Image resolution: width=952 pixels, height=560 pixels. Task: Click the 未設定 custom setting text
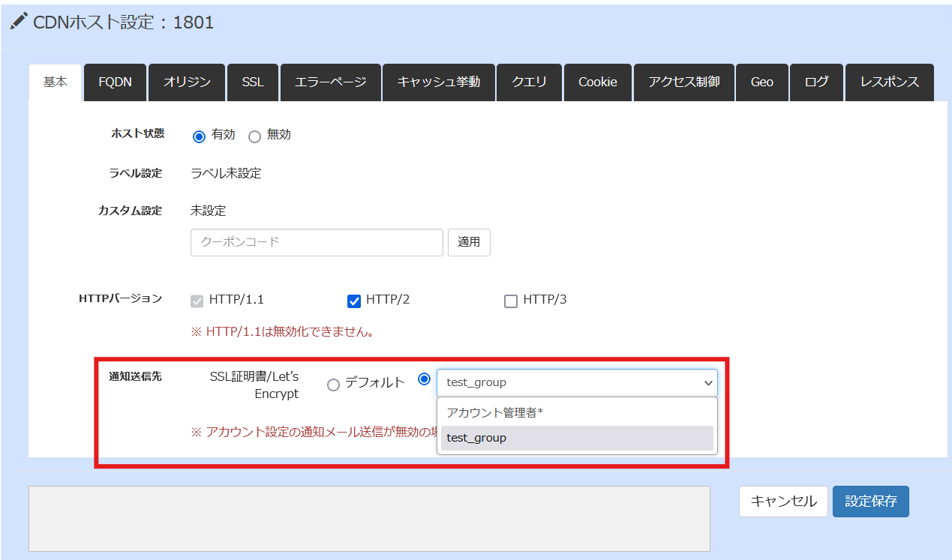pos(208,211)
